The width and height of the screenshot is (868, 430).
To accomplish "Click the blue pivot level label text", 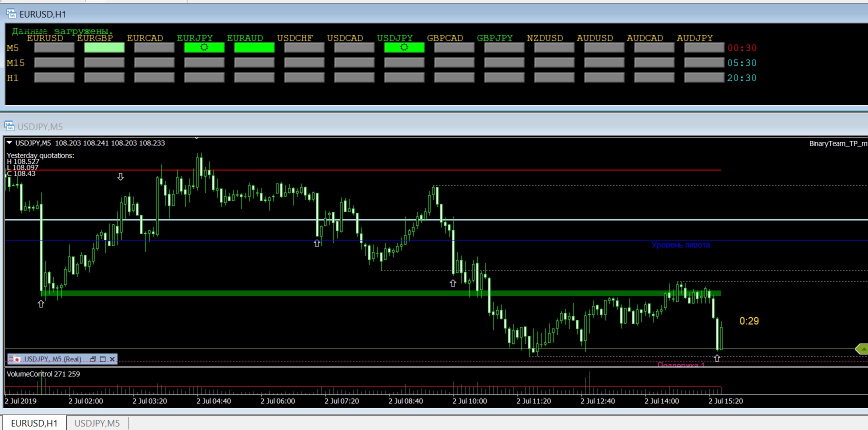I will pyautogui.click(x=680, y=245).
